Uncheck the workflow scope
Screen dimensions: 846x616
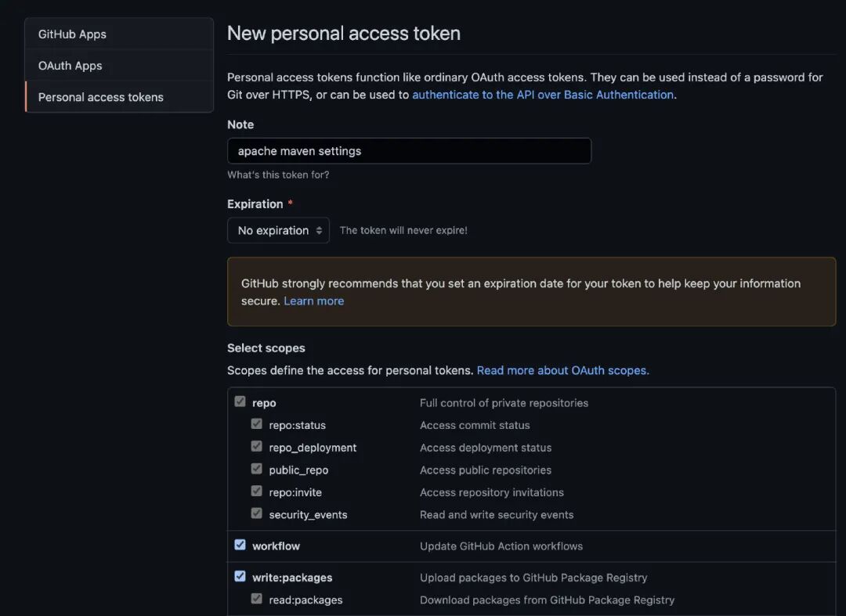240,545
